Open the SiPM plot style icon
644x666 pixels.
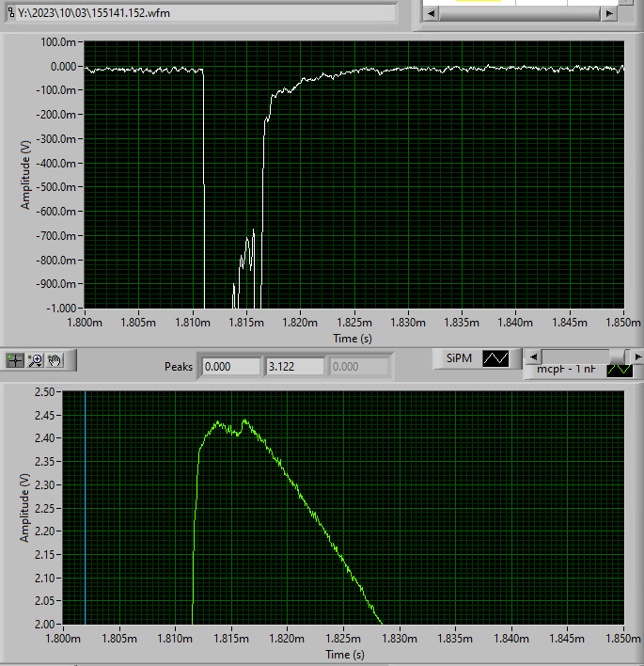tap(495, 358)
